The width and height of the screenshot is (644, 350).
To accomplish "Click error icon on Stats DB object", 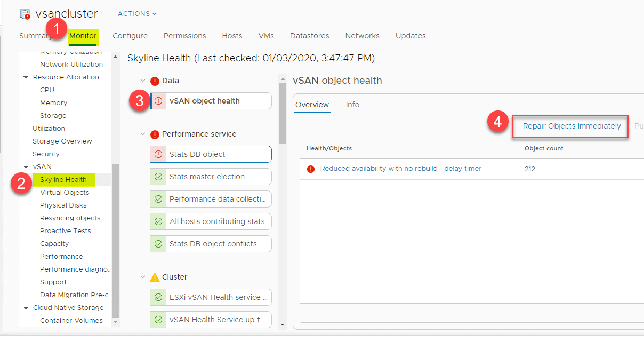I will pos(158,154).
